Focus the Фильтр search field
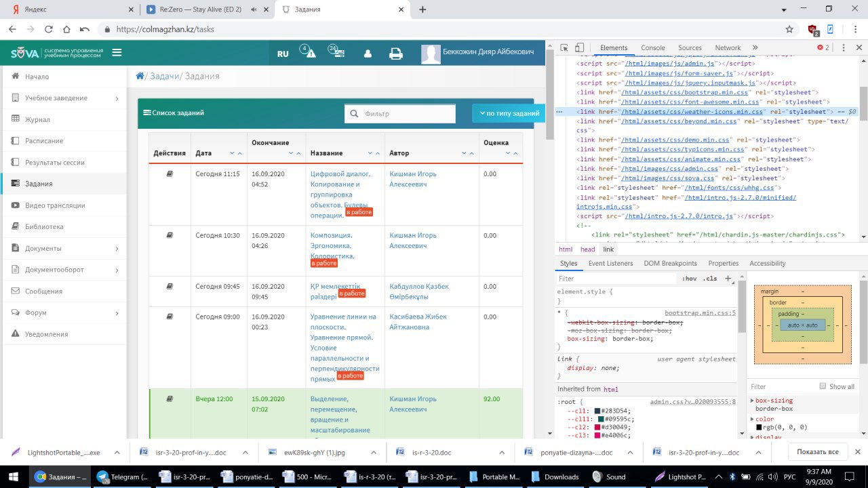Image resolution: width=868 pixels, height=488 pixels. point(400,114)
